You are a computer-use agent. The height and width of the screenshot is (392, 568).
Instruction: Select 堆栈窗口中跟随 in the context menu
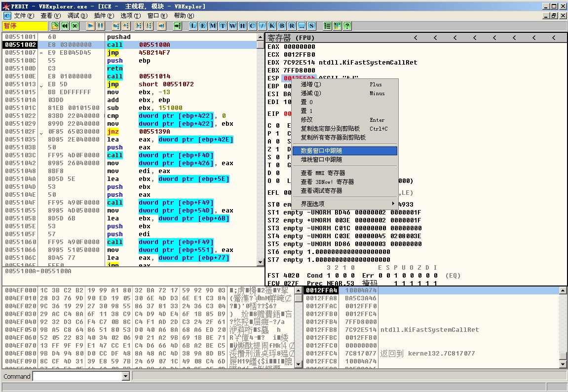pyautogui.click(x=345, y=160)
